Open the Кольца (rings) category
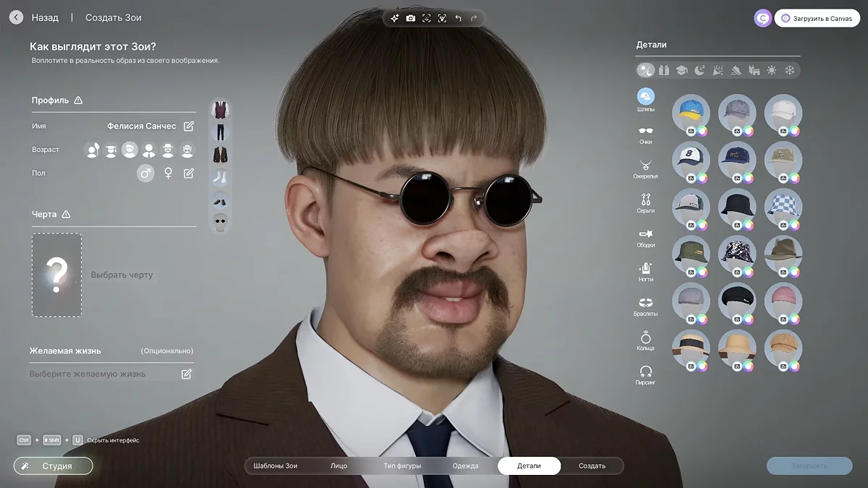Screen dimensions: 868x488 tap(646, 337)
